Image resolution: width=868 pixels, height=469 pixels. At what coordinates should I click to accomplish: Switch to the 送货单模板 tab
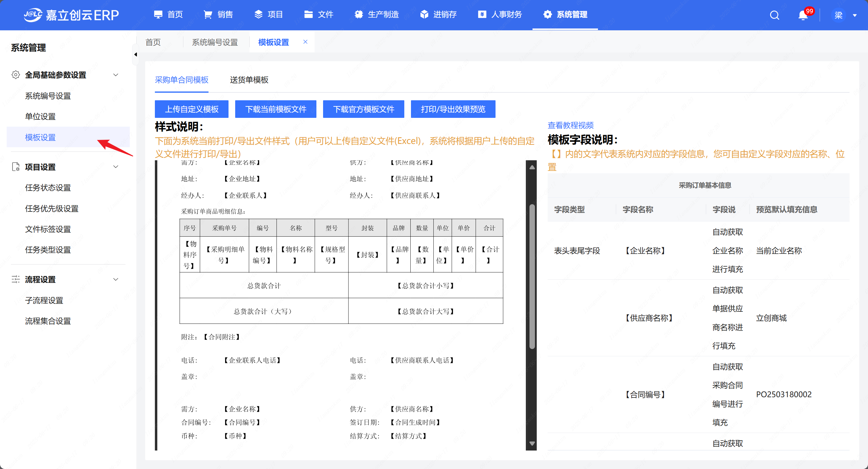click(x=249, y=80)
